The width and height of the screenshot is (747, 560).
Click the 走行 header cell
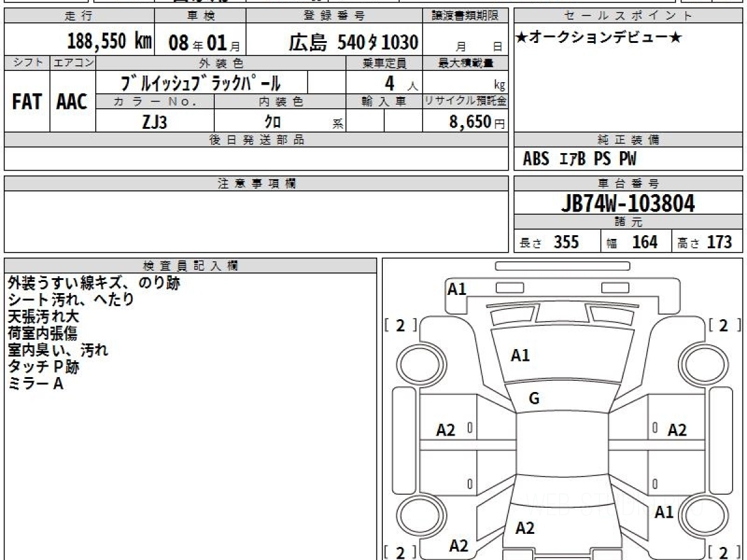click(x=80, y=16)
